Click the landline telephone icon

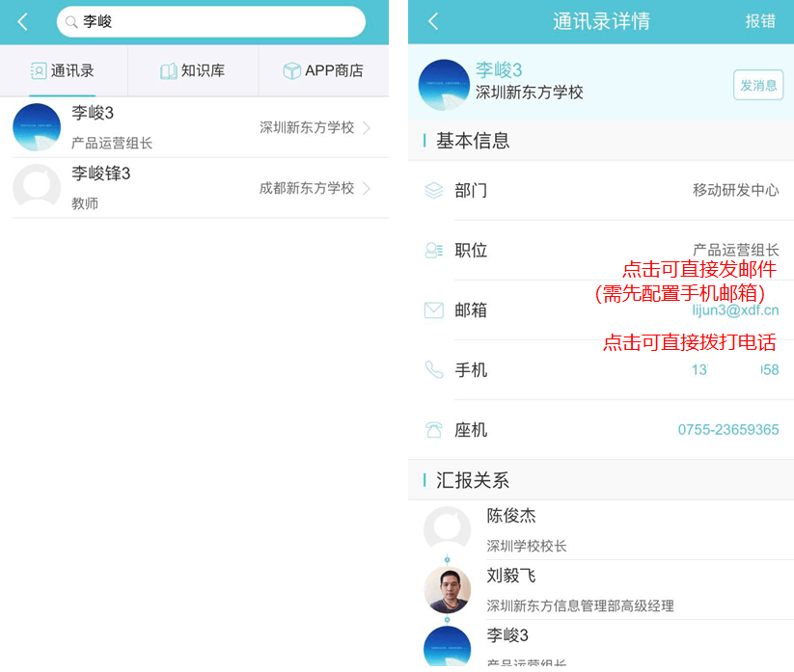[433, 430]
